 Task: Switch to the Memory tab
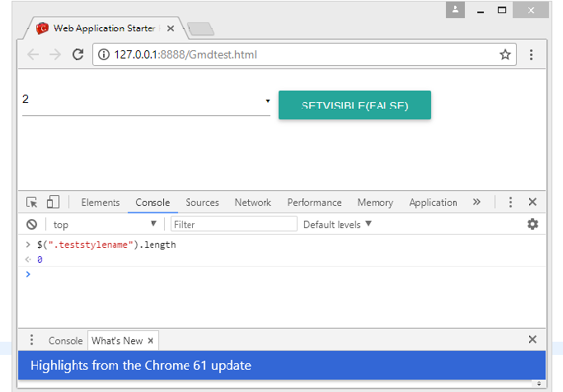tap(375, 203)
